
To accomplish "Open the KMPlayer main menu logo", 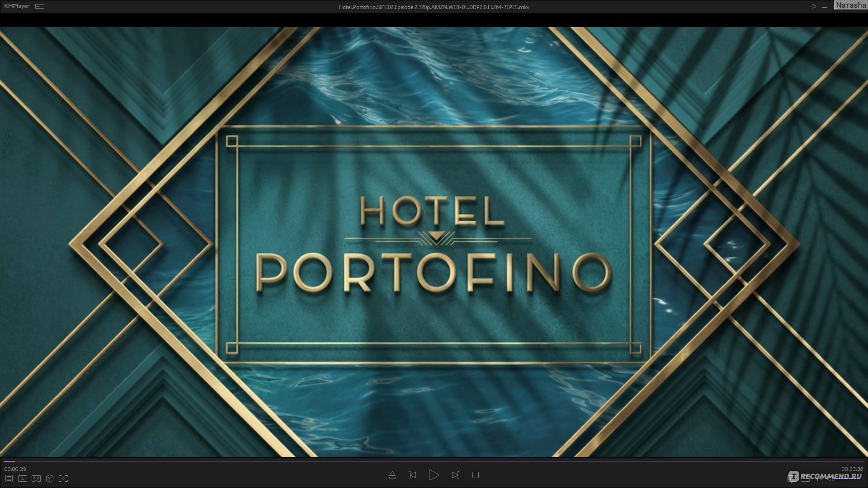I will pyautogui.click(x=17, y=6).
